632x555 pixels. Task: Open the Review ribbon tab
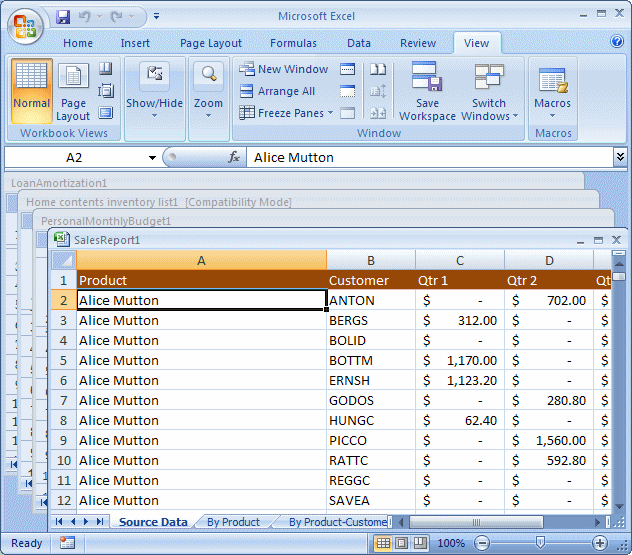(418, 43)
